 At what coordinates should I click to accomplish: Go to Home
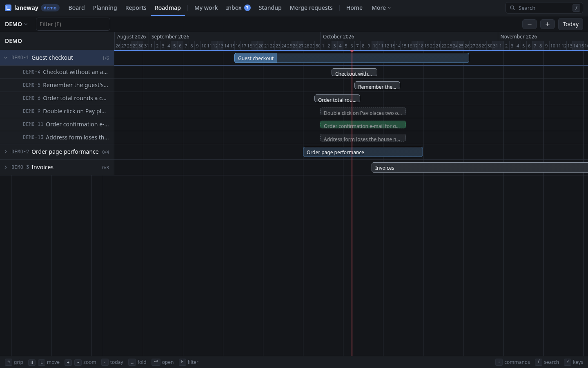click(x=354, y=8)
